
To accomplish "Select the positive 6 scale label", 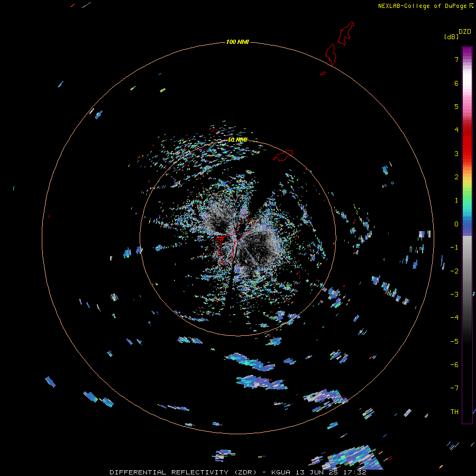I will (456, 83).
